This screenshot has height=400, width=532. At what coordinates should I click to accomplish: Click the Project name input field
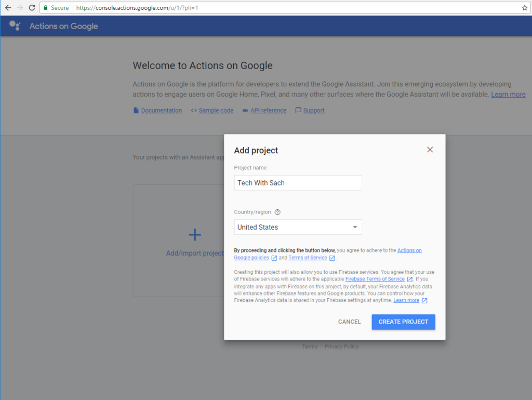pyautogui.click(x=298, y=183)
